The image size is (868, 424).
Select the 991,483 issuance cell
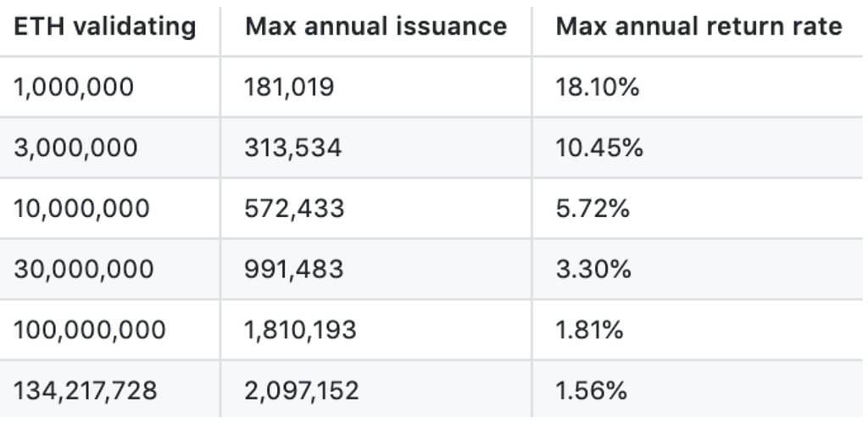click(294, 270)
